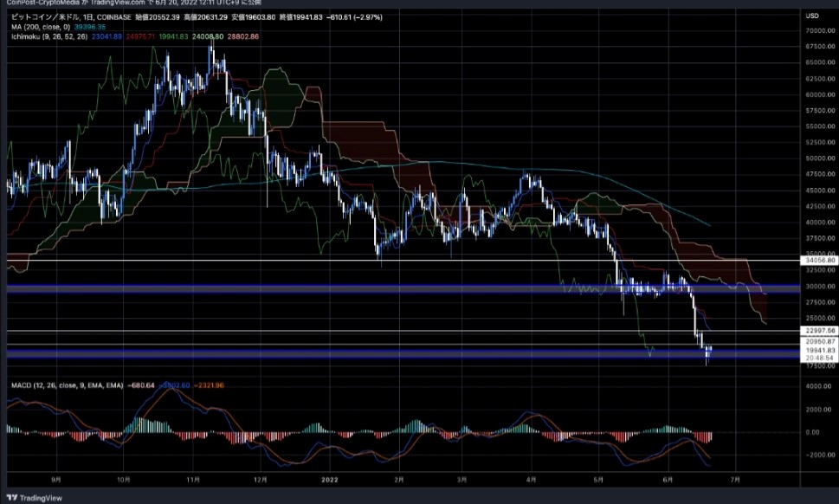Click the low price 安値19603.80
The image size is (839, 504).
tap(254, 17)
